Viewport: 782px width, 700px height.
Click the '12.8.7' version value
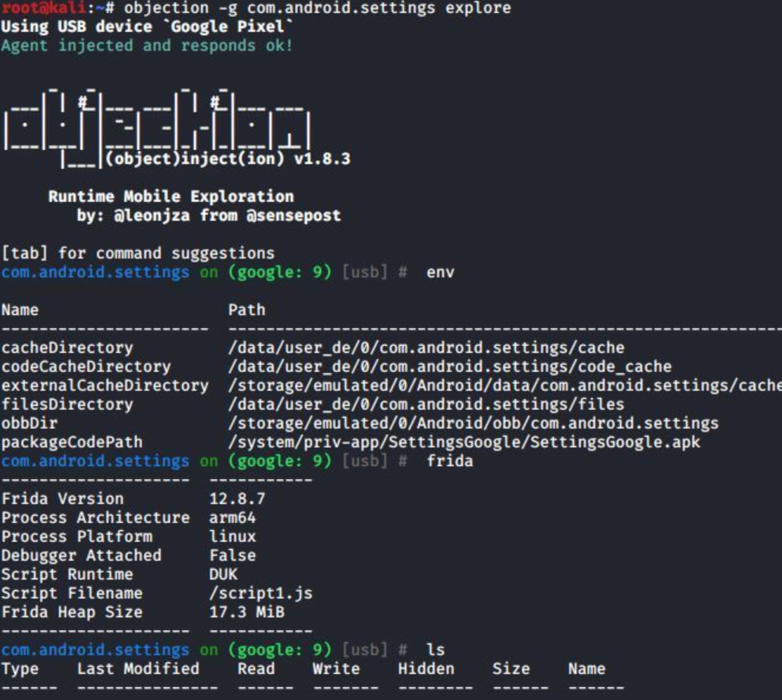pyautogui.click(x=237, y=499)
